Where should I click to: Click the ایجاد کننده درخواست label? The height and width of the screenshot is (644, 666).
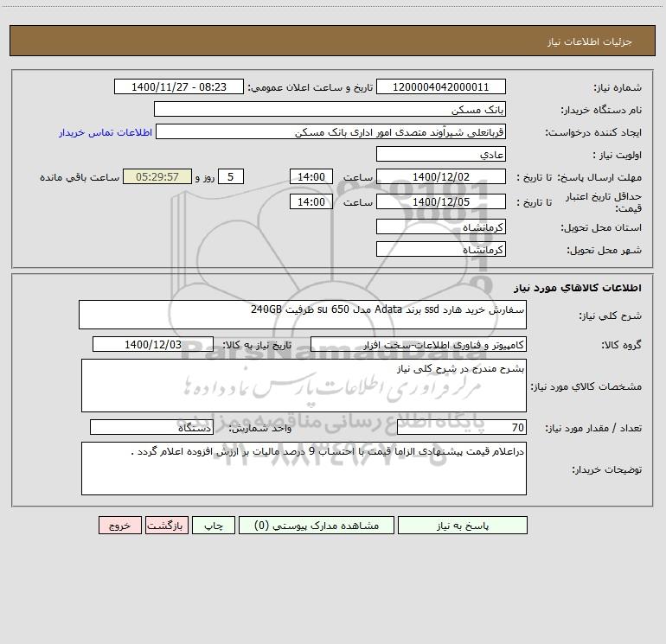coord(593,133)
